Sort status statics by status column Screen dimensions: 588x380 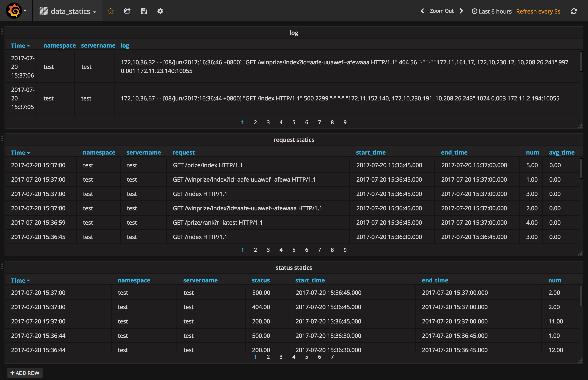coord(261,280)
